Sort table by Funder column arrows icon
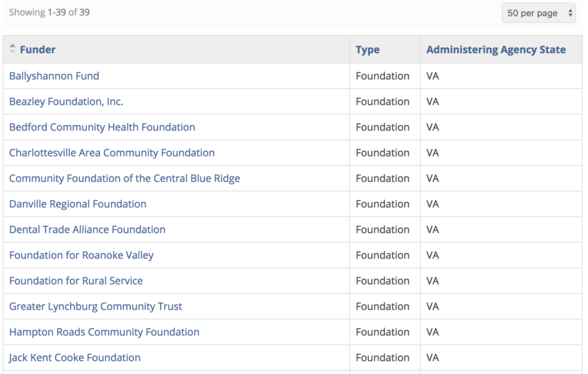Viewport: 588px width, 374px height. click(x=12, y=49)
